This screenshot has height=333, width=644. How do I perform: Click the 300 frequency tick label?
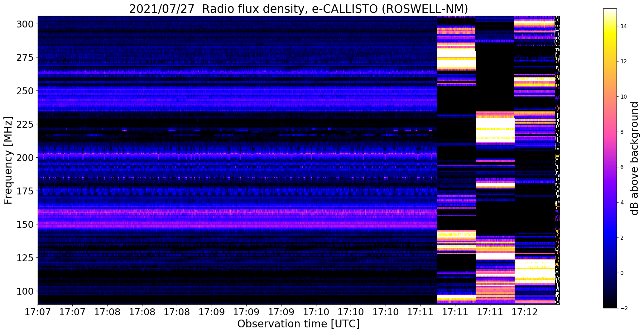click(25, 24)
